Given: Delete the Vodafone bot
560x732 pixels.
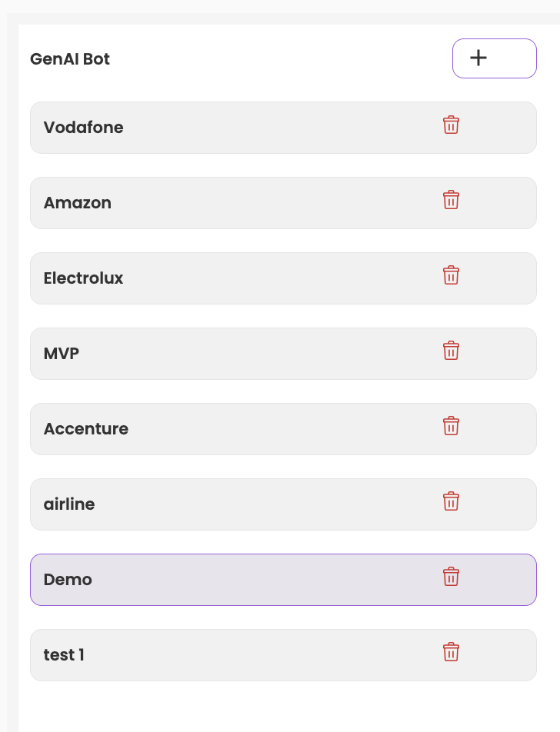Looking at the screenshot, I should coord(451,125).
